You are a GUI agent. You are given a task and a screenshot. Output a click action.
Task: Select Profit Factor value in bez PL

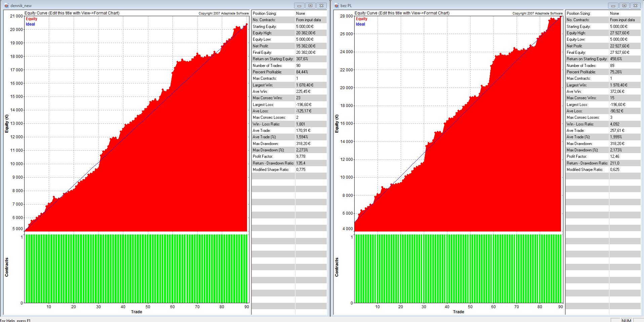click(x=615, y=156)
